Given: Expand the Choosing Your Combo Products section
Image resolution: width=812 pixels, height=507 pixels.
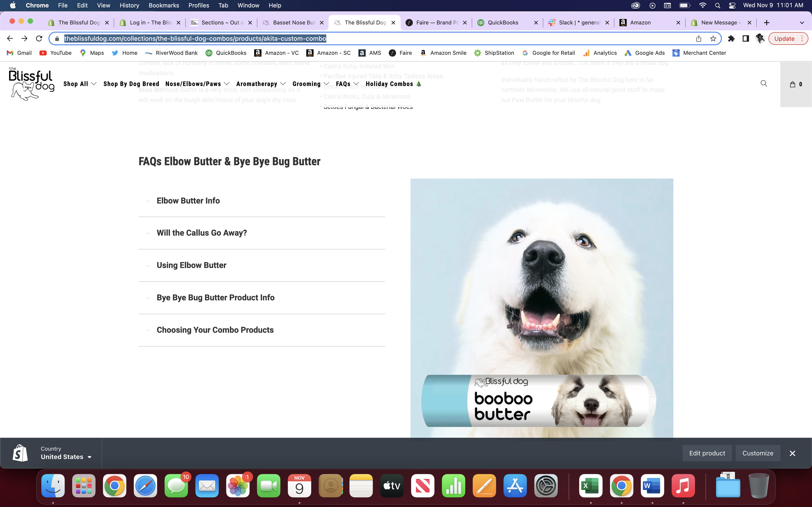Looking at the screenshot, I should coord(215,330).
